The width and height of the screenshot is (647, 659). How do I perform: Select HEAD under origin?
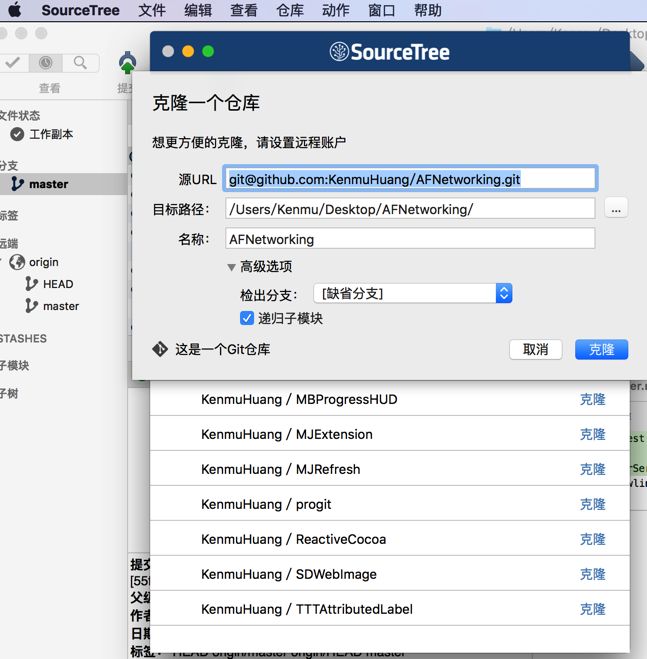pyautogui.click(x=58, y=284)
